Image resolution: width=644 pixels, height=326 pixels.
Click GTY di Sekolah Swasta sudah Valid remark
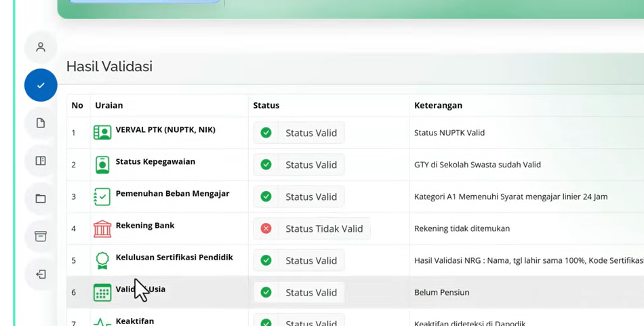[x=477, y=165]
